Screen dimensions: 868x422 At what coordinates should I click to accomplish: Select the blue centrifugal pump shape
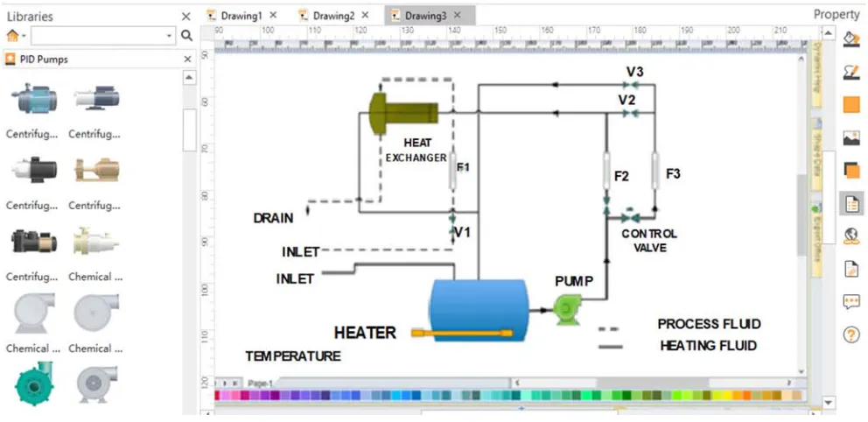[x=33, y=97]
